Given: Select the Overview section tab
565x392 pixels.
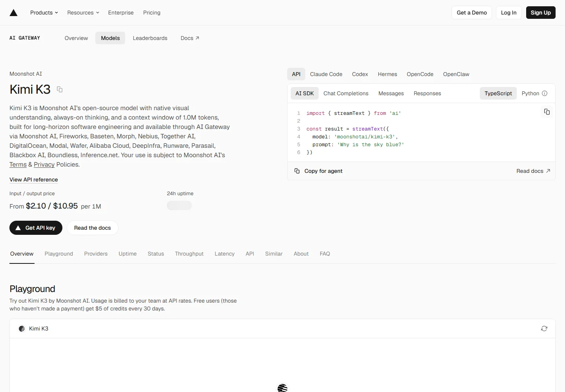Looking at the screenshot, I should 22,254.
